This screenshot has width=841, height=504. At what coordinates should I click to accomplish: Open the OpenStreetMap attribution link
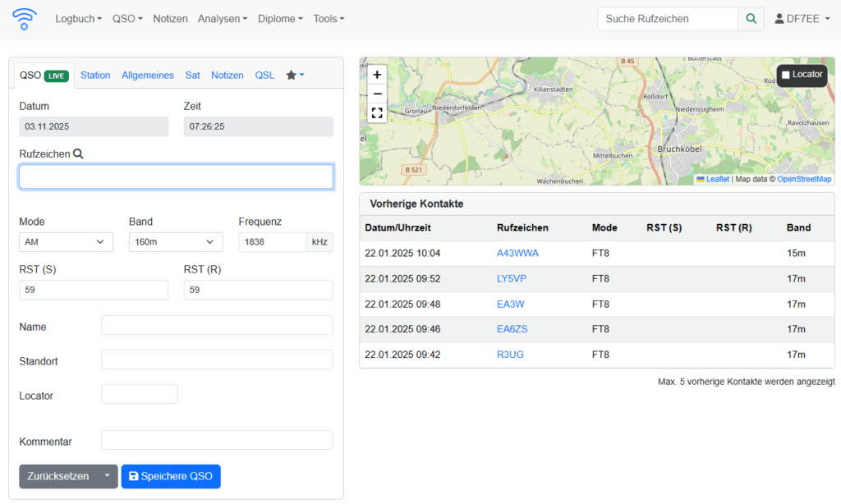(x=804, y=179)
